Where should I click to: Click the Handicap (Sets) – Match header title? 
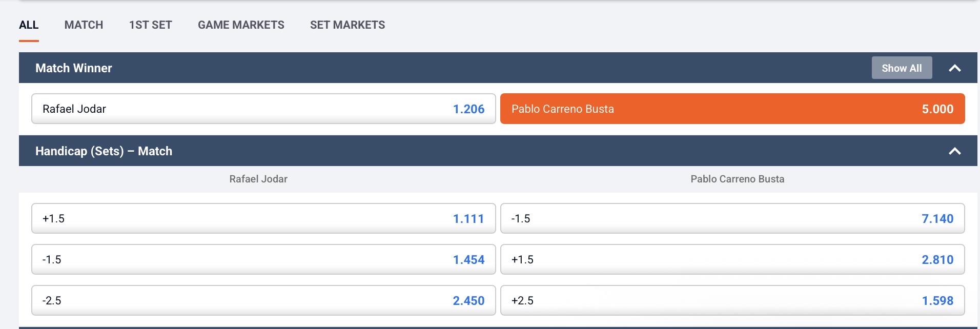(x=104, y=151)
